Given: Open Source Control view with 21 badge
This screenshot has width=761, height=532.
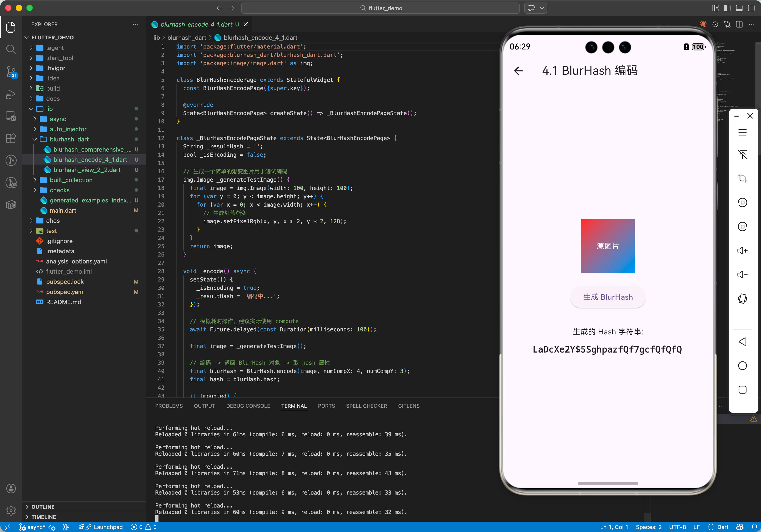Looking at the screenshot, I should click(11, 71).
